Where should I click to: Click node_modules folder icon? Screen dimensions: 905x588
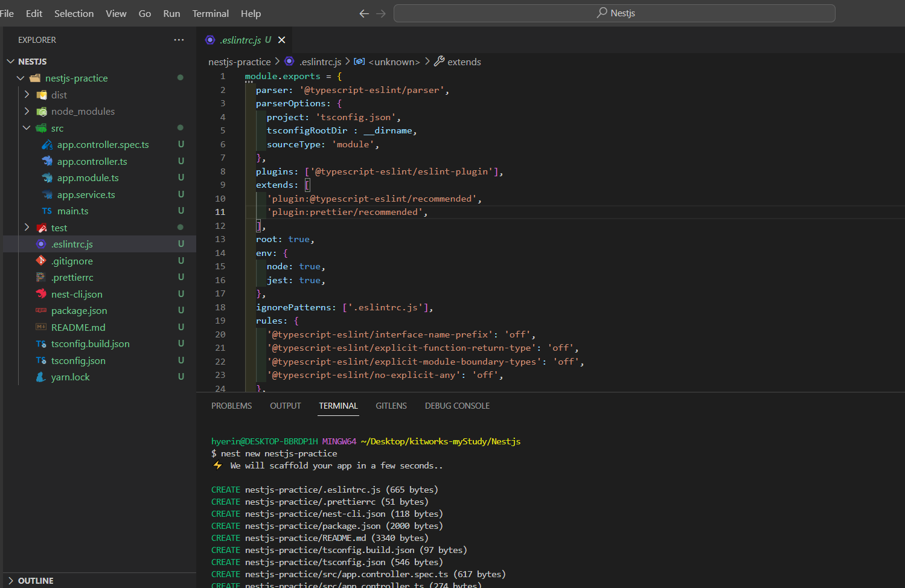pos(42,112)
